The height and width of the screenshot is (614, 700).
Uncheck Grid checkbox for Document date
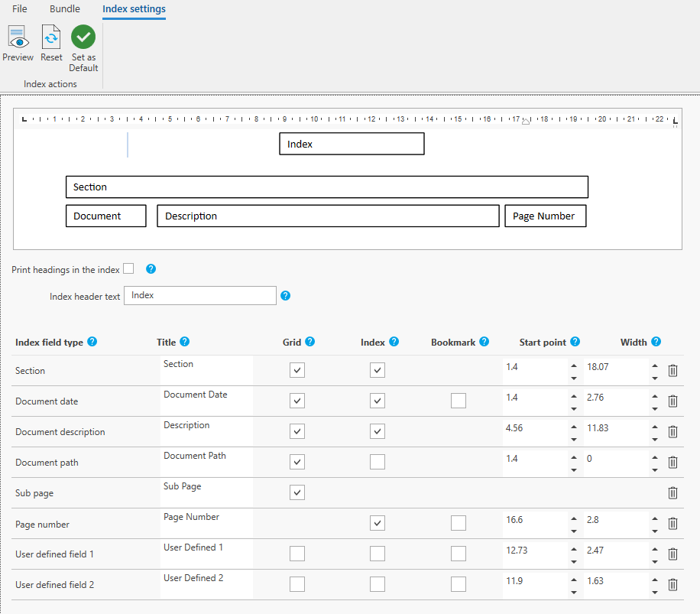point(297,401)
